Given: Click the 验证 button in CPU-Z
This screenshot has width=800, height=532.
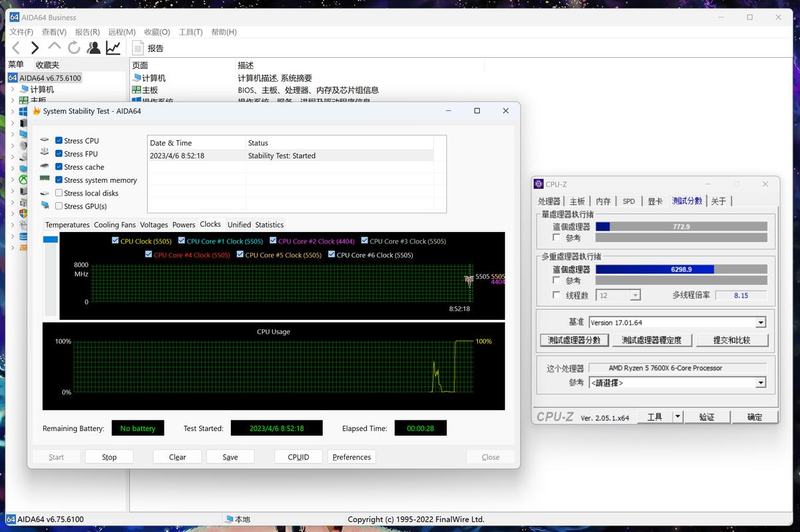Looking at the screenshot, I should pyautogui.click(x=707, y=416).
